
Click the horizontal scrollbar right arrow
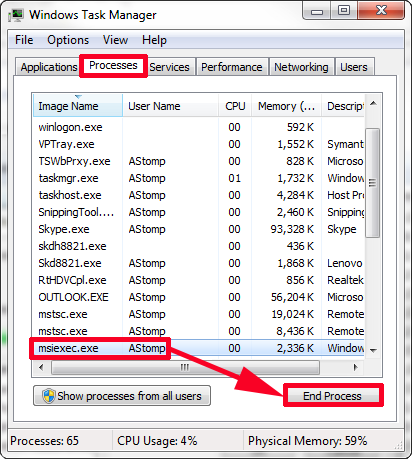[x=355, y=367]
